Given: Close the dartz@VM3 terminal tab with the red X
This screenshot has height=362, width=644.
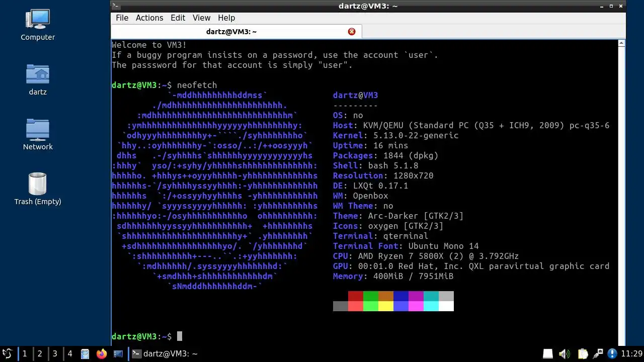Looking at the screenshot, I should point(352,32).
